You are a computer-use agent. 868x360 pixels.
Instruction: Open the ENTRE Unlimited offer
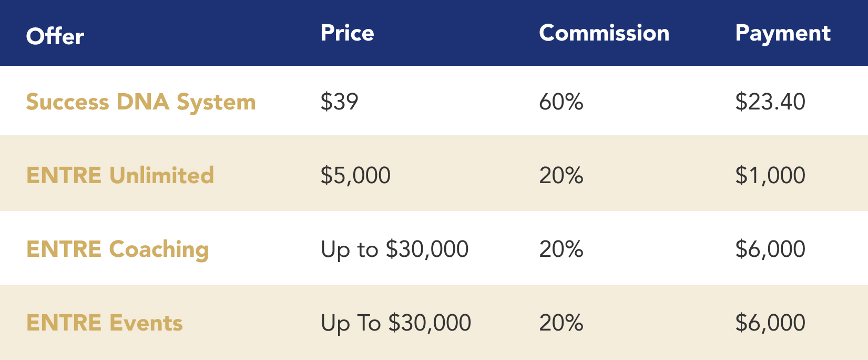pyautogui.click(x=120, y=175)
